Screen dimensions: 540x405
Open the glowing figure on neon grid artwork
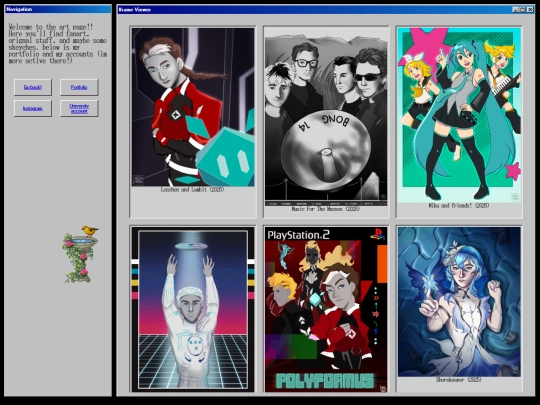[x=193, y=309]
